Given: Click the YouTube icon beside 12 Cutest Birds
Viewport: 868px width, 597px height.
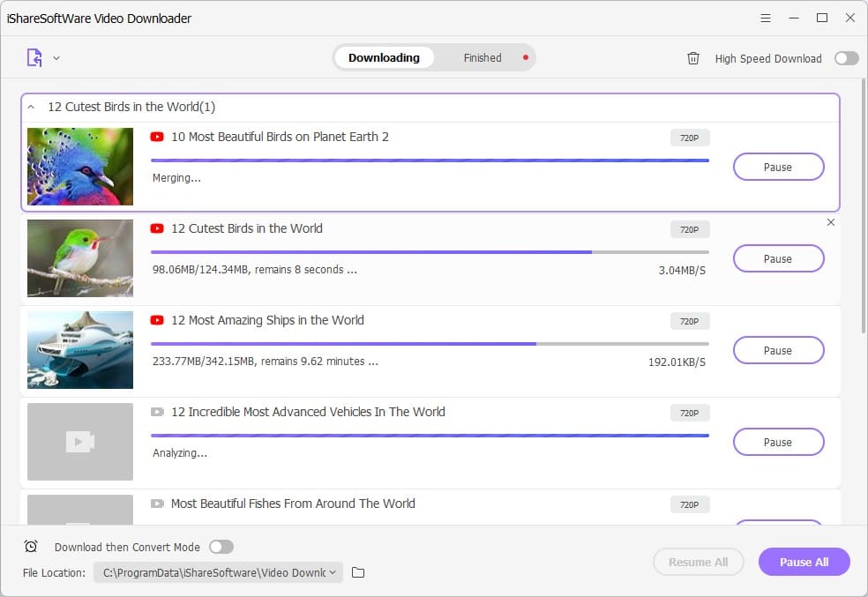Looking at the screenshot, I should point(157,228).
